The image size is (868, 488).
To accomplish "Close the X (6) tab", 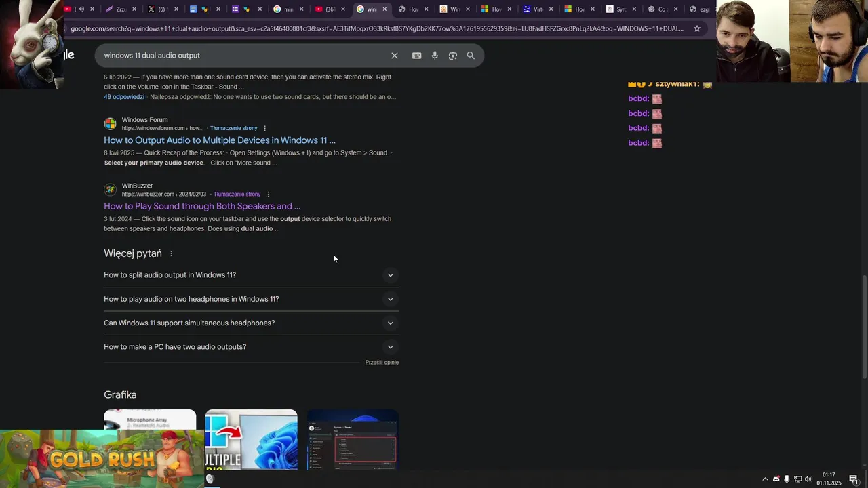I will point(176,9).
